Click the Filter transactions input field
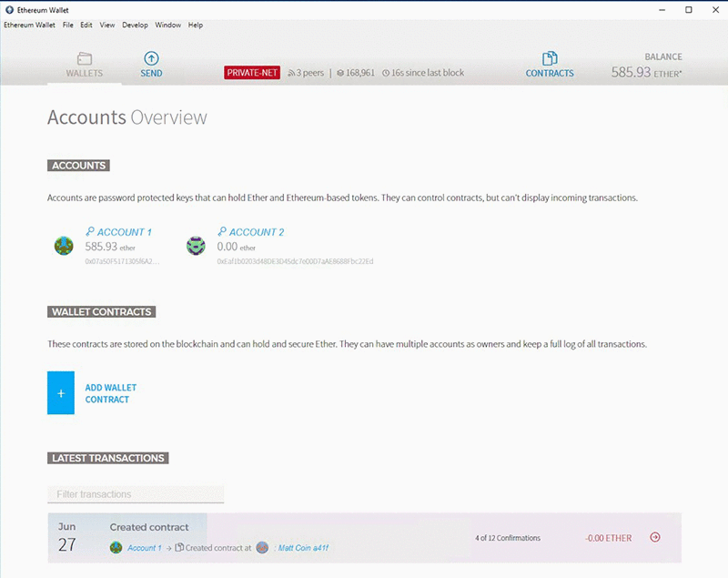This screenshot has height=578, width=728. tap(136, 494)
